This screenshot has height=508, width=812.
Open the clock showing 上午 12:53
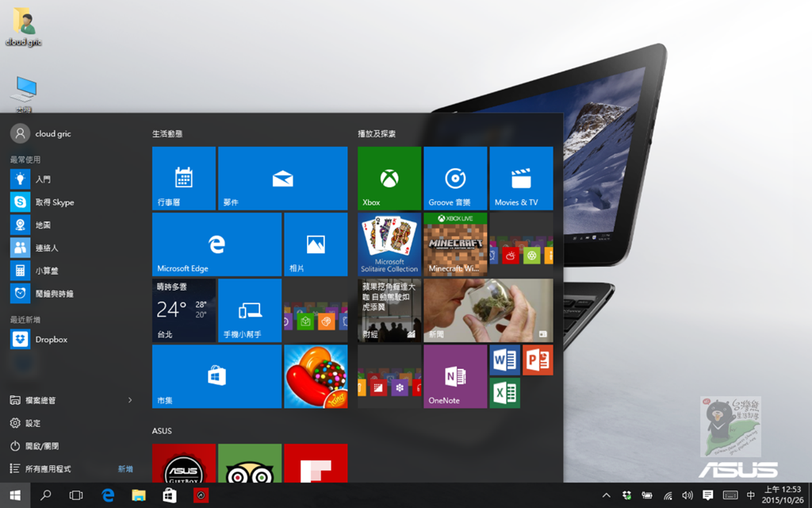coord(783,495)
